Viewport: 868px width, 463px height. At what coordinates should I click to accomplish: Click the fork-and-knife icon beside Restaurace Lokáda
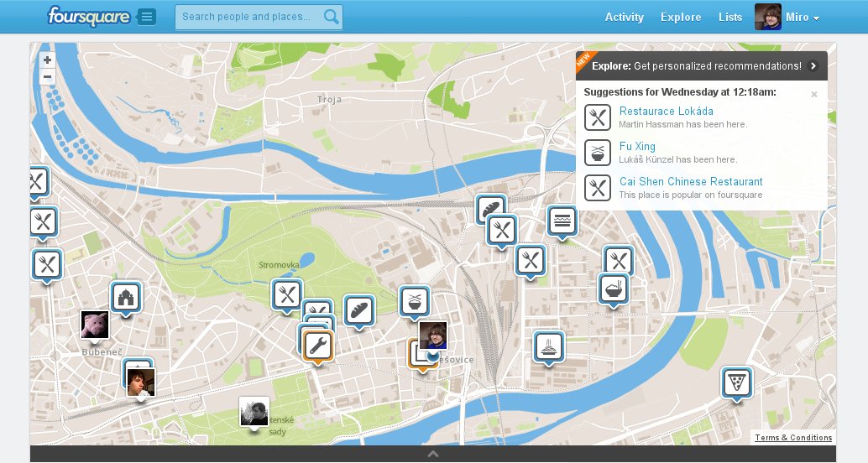click(598, 117)
